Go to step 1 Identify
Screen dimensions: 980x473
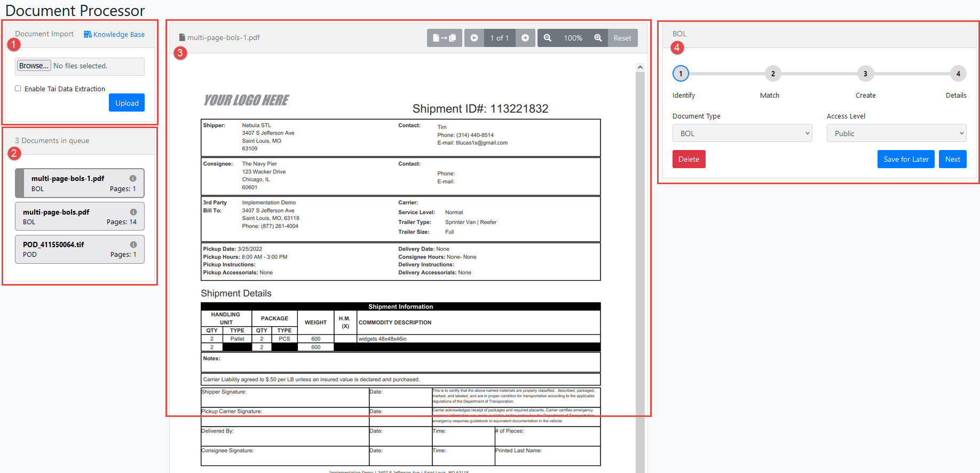tap(681, 74)
